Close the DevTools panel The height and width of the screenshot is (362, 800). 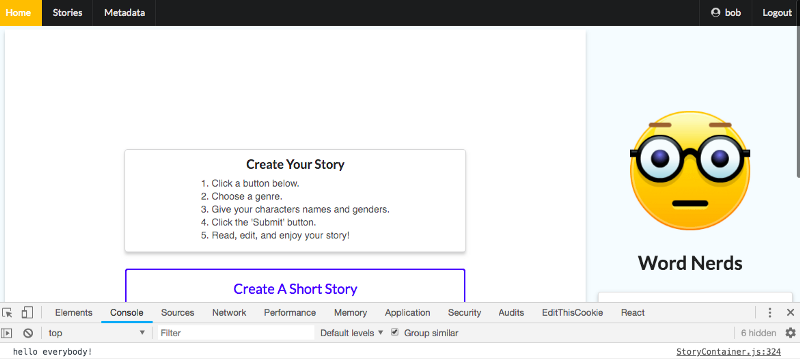790,313
